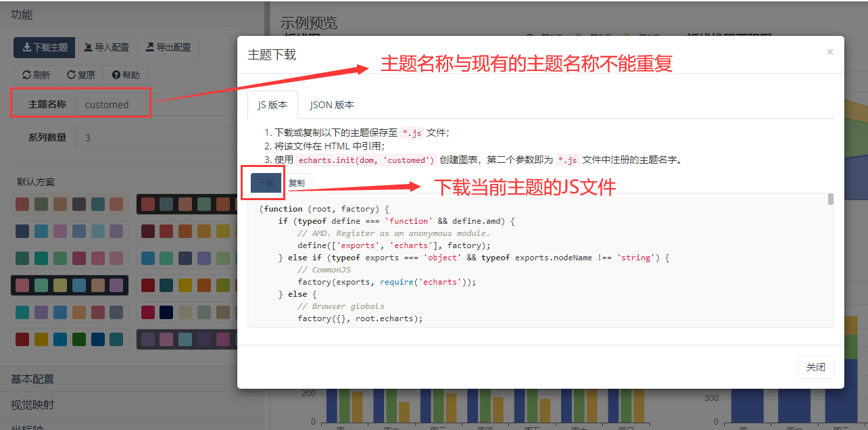Select the palette starting with teal and purple swatches

pos(70,312)
